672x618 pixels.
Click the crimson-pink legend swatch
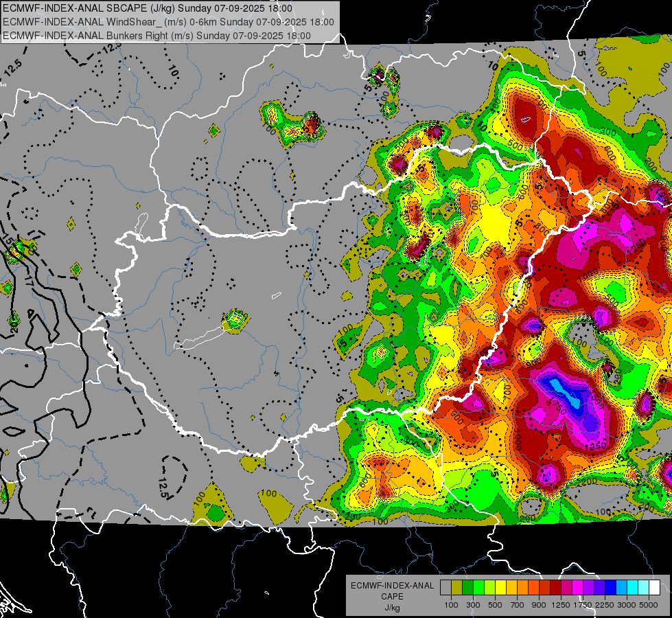(x=566, y=588)
